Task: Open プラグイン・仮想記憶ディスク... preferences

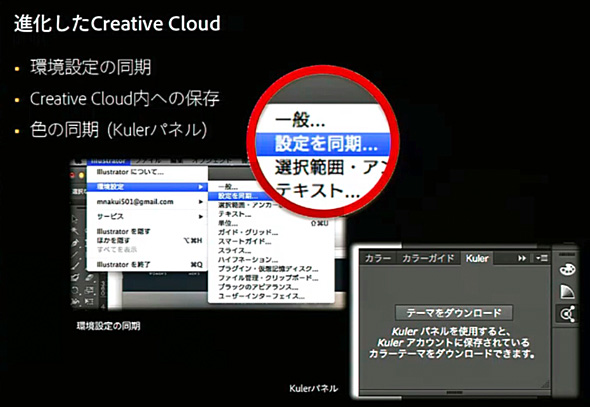Action: point(268,269)
